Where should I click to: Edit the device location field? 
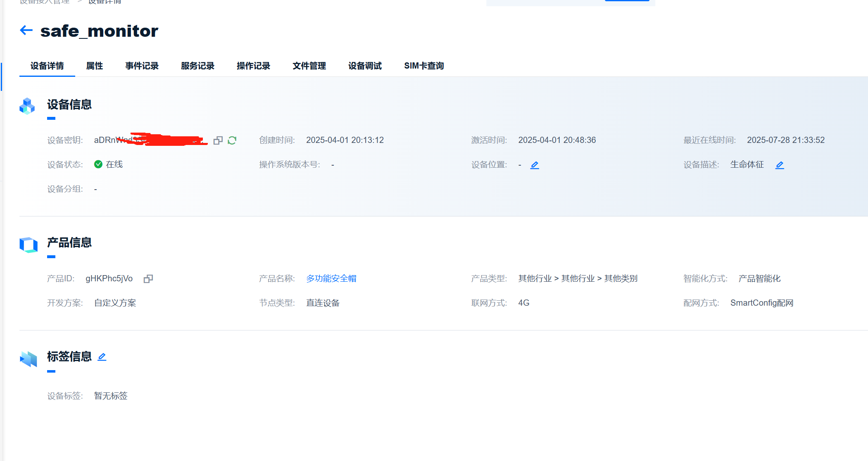click(x=535, y=165)
